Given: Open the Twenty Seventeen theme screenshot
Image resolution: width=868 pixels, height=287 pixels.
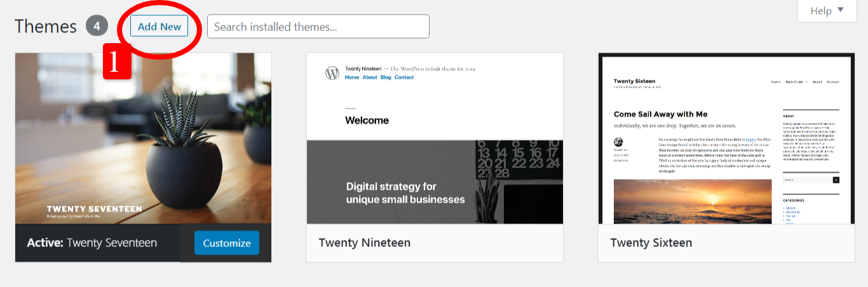Looking at the screenshot, I should (x=143, y=138).
